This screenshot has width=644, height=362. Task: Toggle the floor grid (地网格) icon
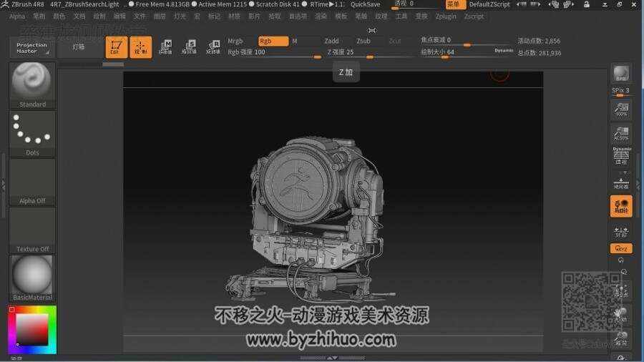pyautogui.click(x=621, y=183)
